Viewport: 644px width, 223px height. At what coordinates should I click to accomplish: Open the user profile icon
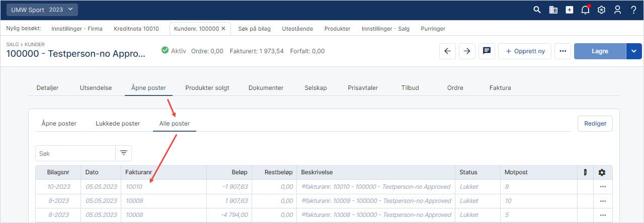point(617,10)
